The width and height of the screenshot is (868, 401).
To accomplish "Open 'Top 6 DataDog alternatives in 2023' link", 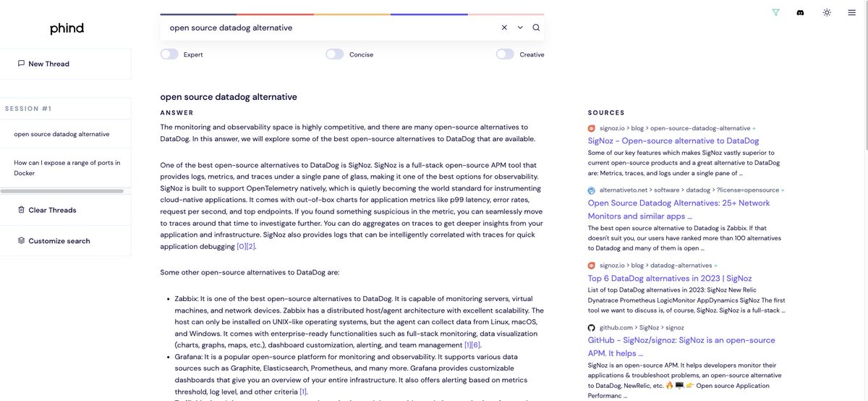I will 670,278.
